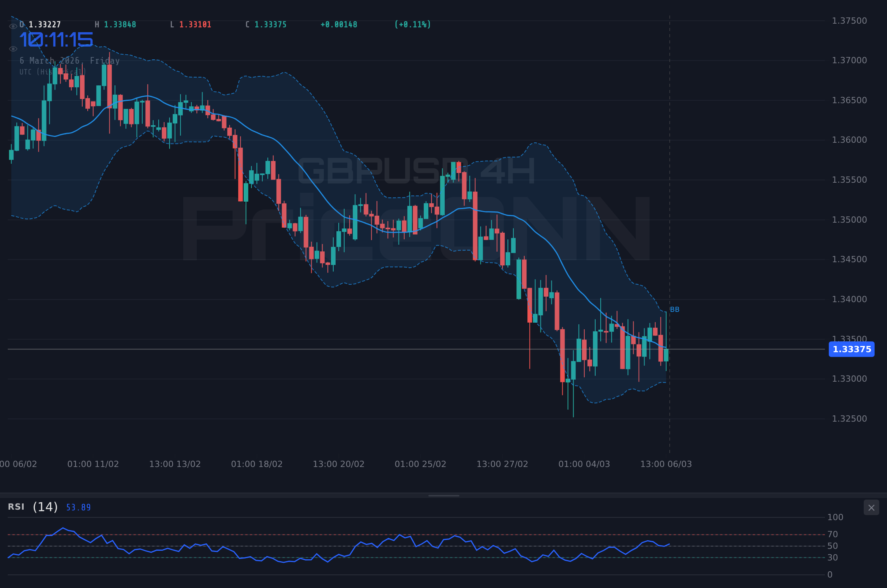Click the RSI value 53.89
The height and width of the screenshot is (588, 887).
[78, 507]
